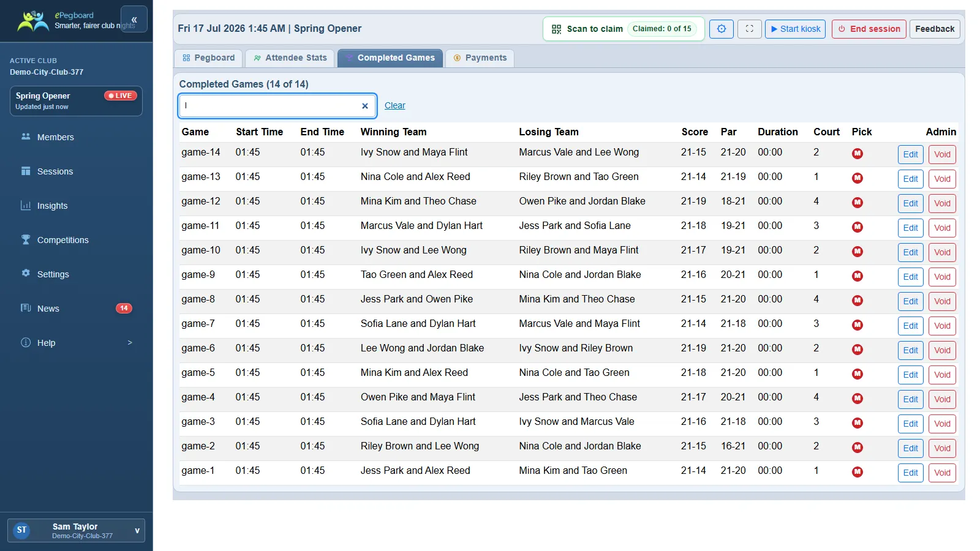Open the session settings gear icon

tap(722, 29)
